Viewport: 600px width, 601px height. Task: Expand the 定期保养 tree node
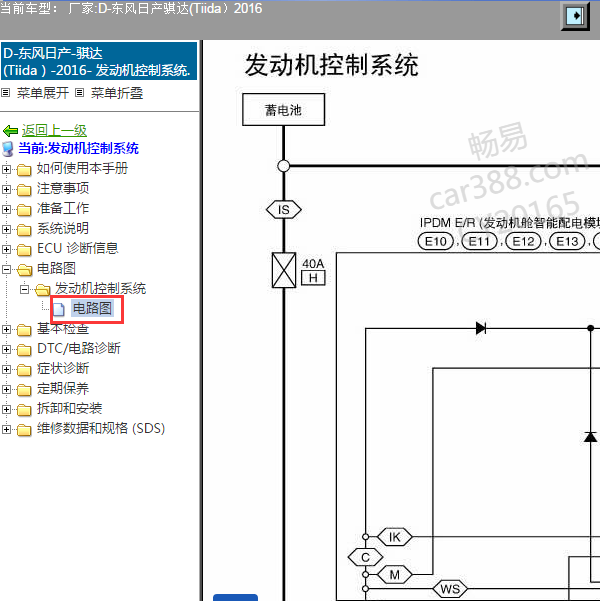coord(6,389)
